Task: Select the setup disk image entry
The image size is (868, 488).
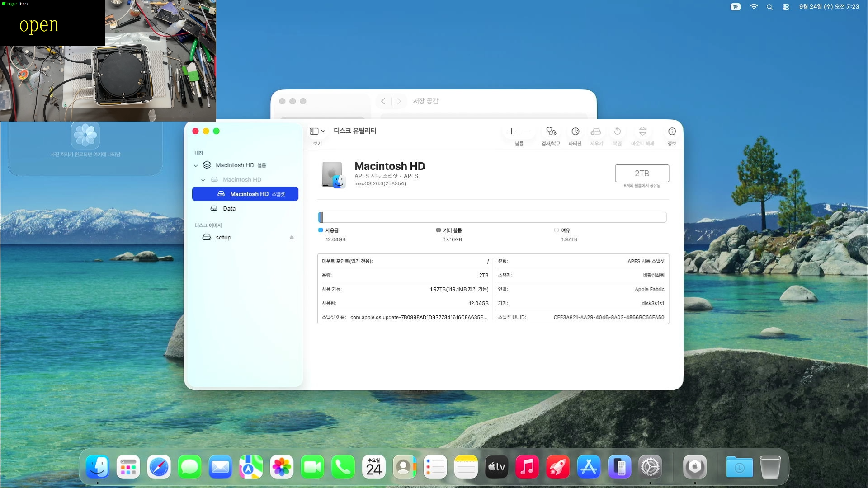Action: [x=223, y=237]
